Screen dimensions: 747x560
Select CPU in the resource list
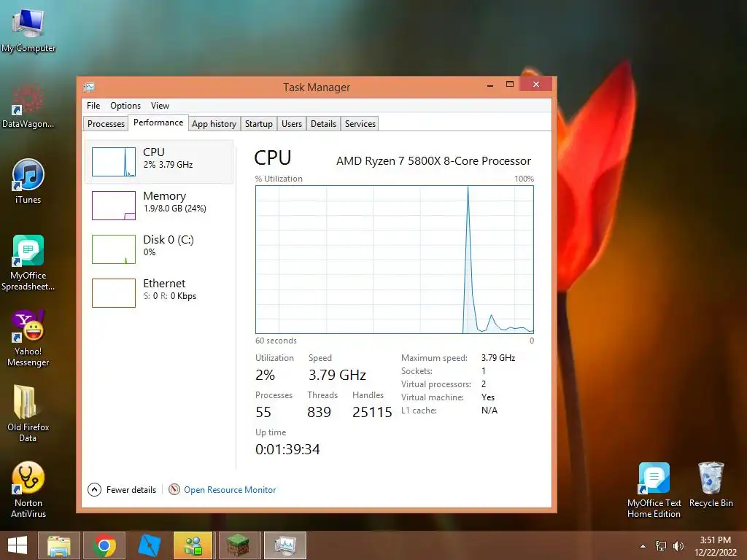tap(160, 161)
